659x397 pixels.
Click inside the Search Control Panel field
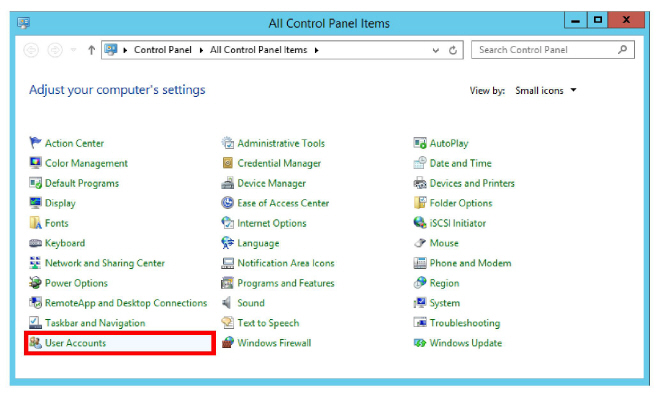[552, 50]
